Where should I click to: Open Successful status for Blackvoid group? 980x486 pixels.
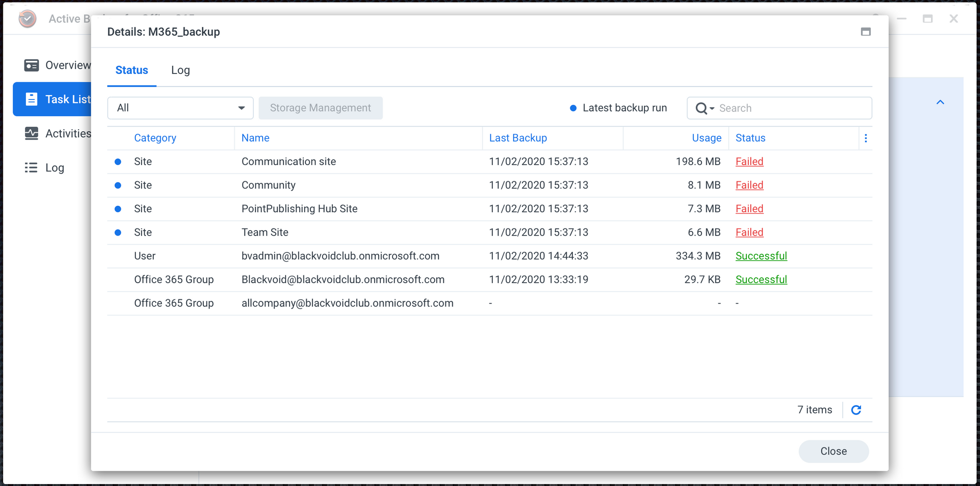click(761, 279)
